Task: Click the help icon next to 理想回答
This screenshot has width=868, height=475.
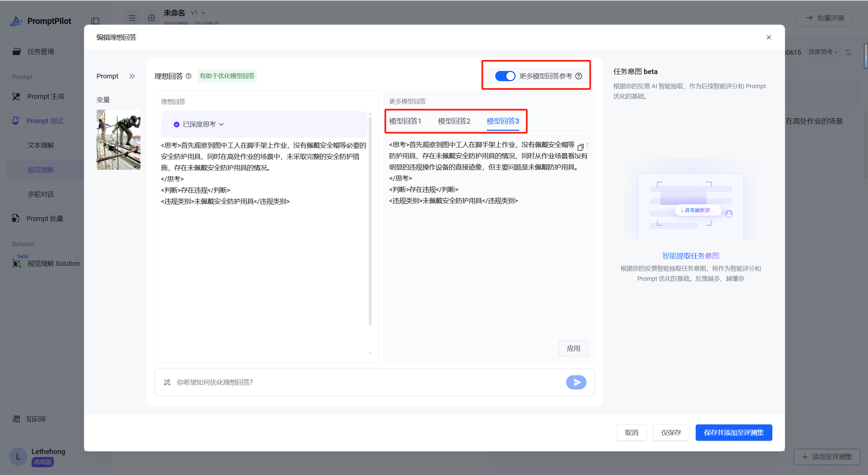Action: (x=189, y=76)
